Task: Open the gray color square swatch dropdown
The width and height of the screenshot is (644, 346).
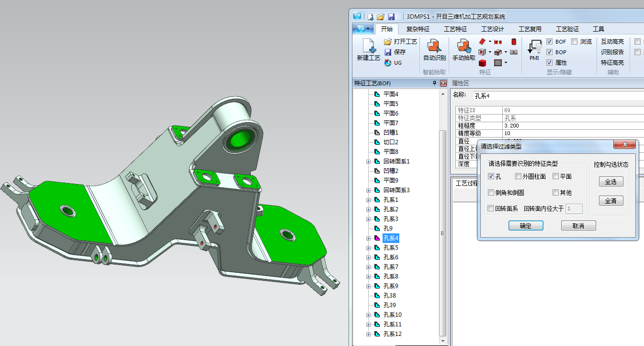Action: click(x=506, y=62)
